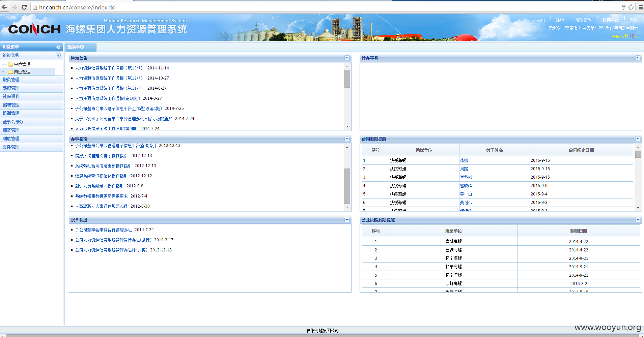This screenshot has width=644, height=337.
Task: Click 注销 to log out
Action: pos(560,20)
